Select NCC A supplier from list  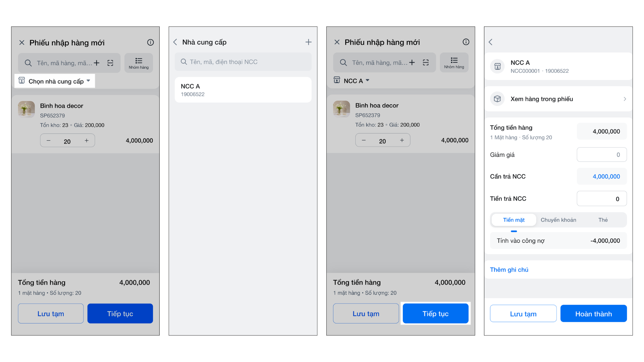[x=243, y=90]
